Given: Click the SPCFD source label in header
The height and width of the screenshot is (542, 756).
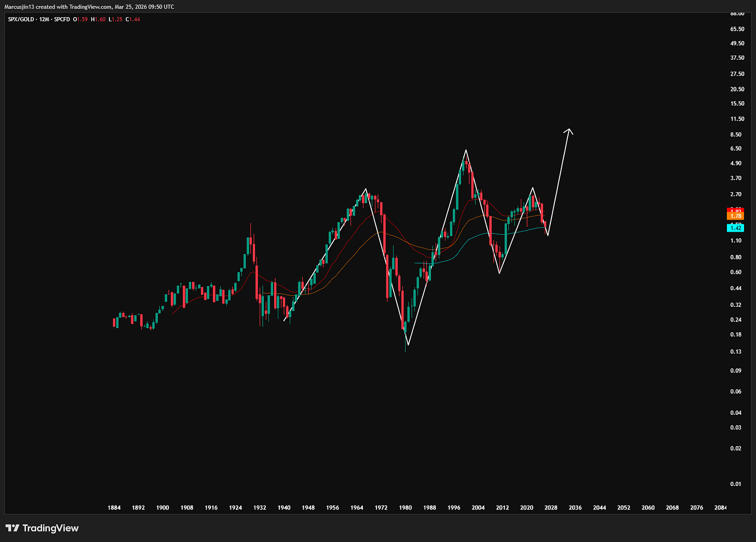Looking at the screenshot, I should point(62,19).
